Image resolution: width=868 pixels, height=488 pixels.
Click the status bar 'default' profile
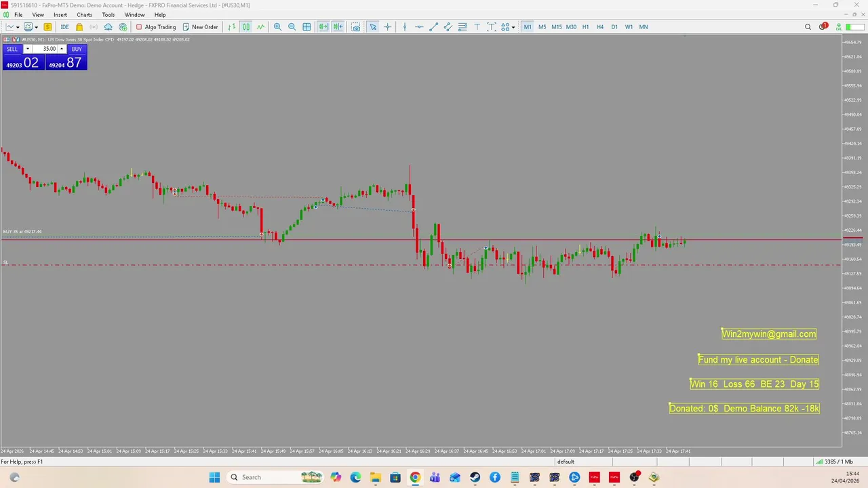566,462
